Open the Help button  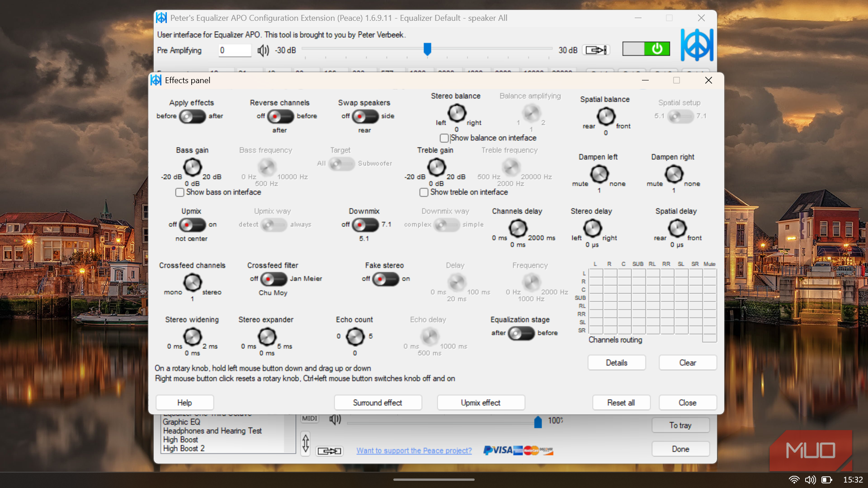[184, 403]
